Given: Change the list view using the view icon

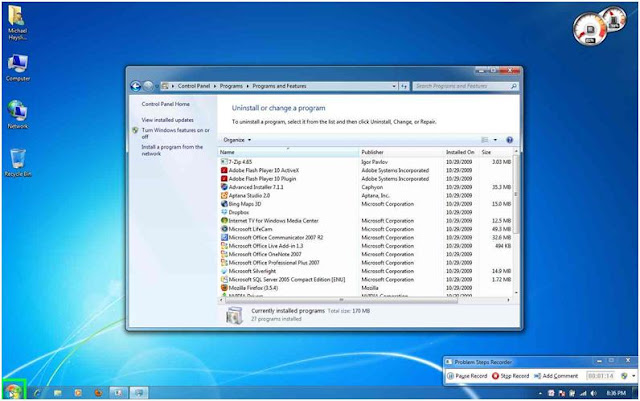Looking at the screenshot, I should [x=485, y=140].
